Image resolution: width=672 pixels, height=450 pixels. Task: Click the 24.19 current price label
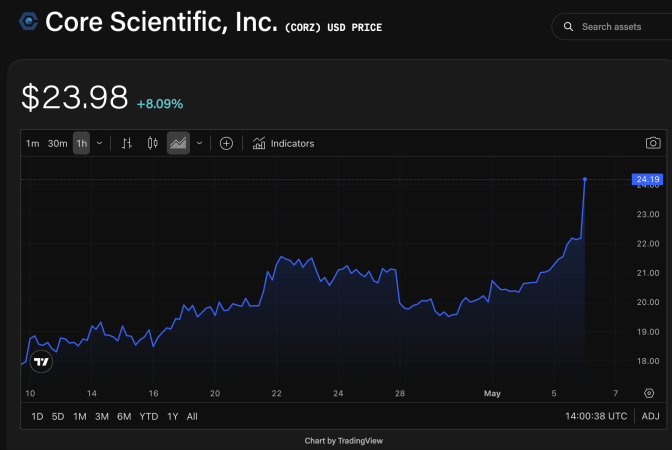point(648,179)
